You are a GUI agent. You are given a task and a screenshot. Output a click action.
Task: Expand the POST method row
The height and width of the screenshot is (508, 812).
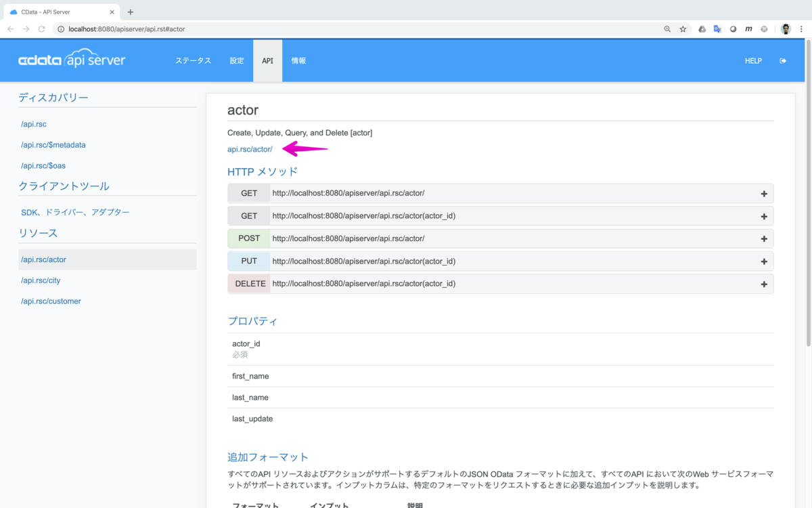coord(764,239)
